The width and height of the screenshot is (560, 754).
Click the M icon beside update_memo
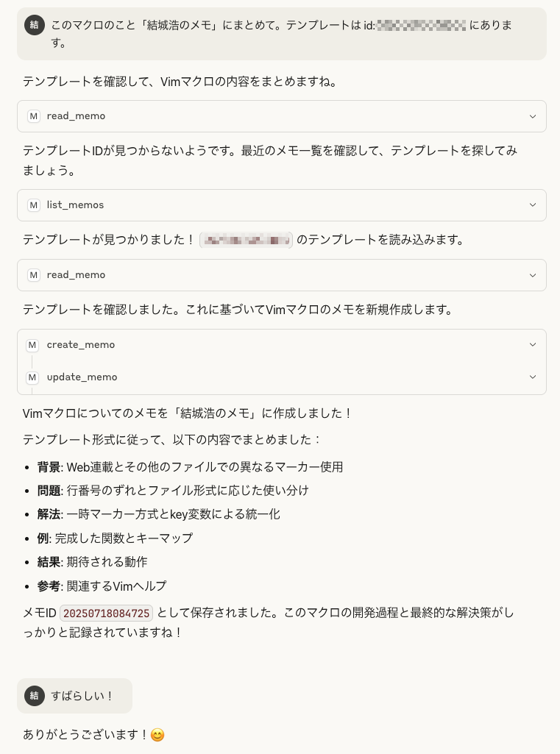point(32,377)
